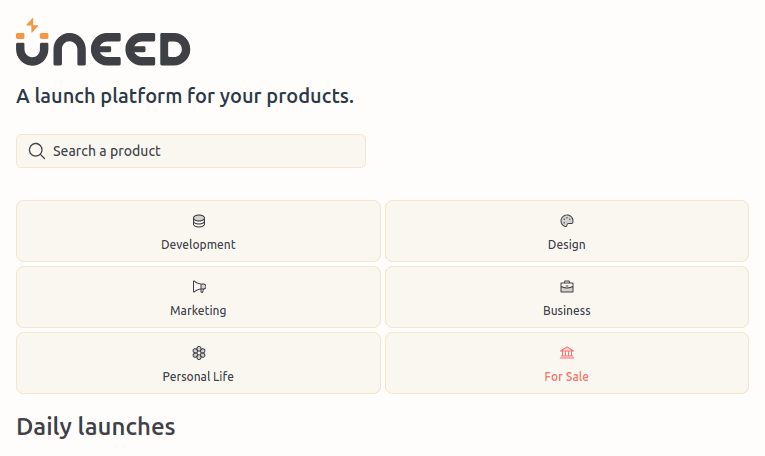The width and height of the screenshot is (765, 456).
Task: Click the Marketing megaphone icon
Action: point(198,287)
